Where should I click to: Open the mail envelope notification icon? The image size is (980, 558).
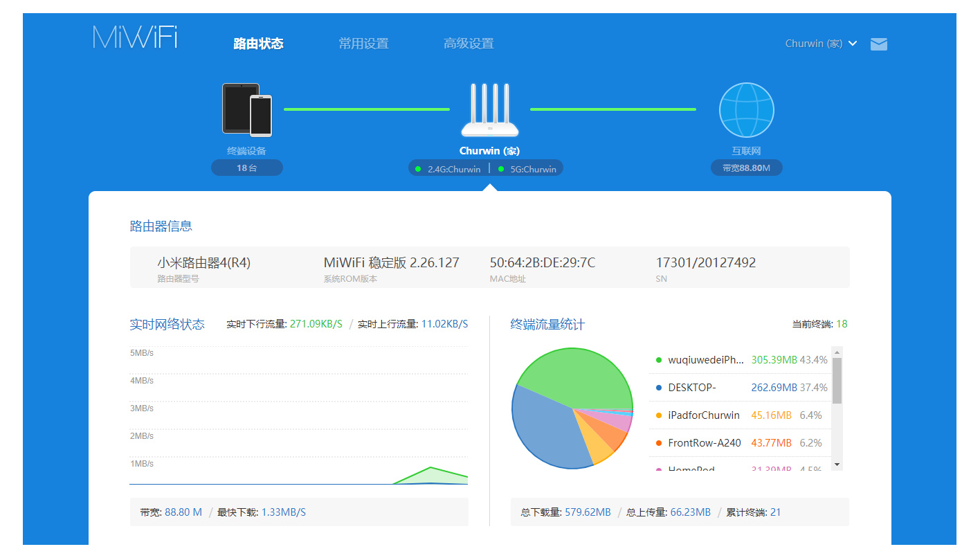click(878, 44)
